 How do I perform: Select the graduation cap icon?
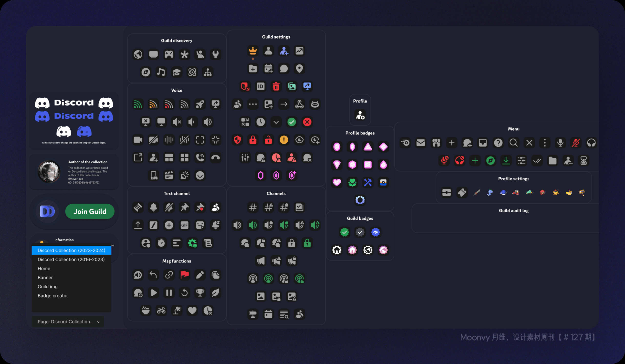[x=177, y=72]
